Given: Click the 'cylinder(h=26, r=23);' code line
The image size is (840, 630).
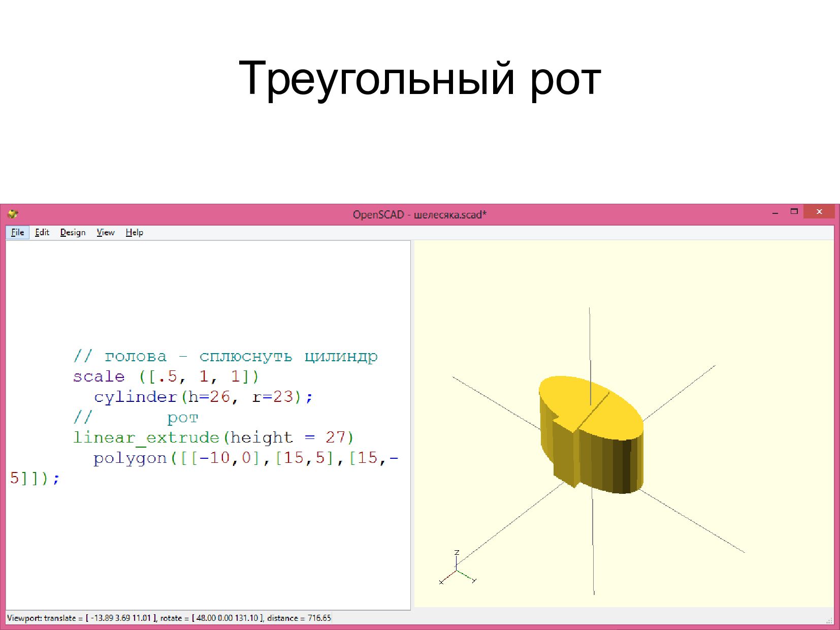Looking at the screenshot, I should (203, 397).
